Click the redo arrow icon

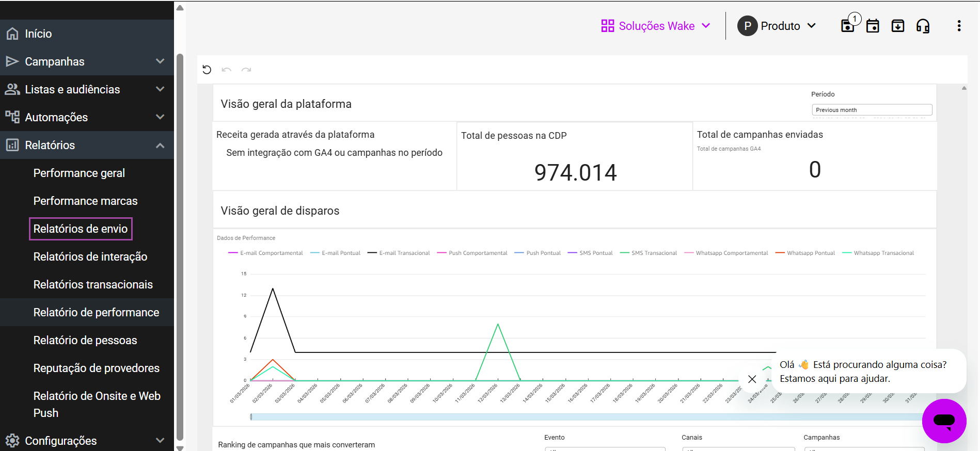(246, 70)
